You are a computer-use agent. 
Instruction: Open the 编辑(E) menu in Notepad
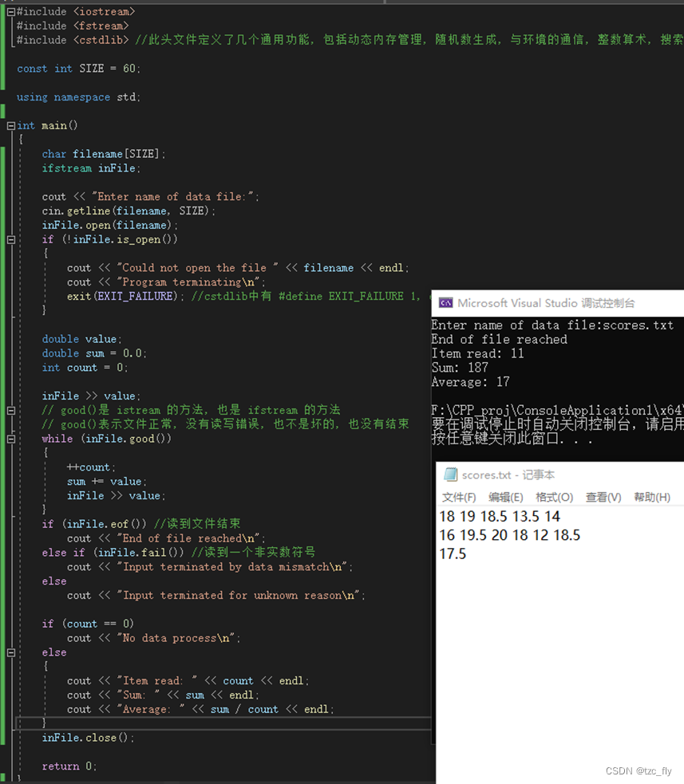point(506,498)
